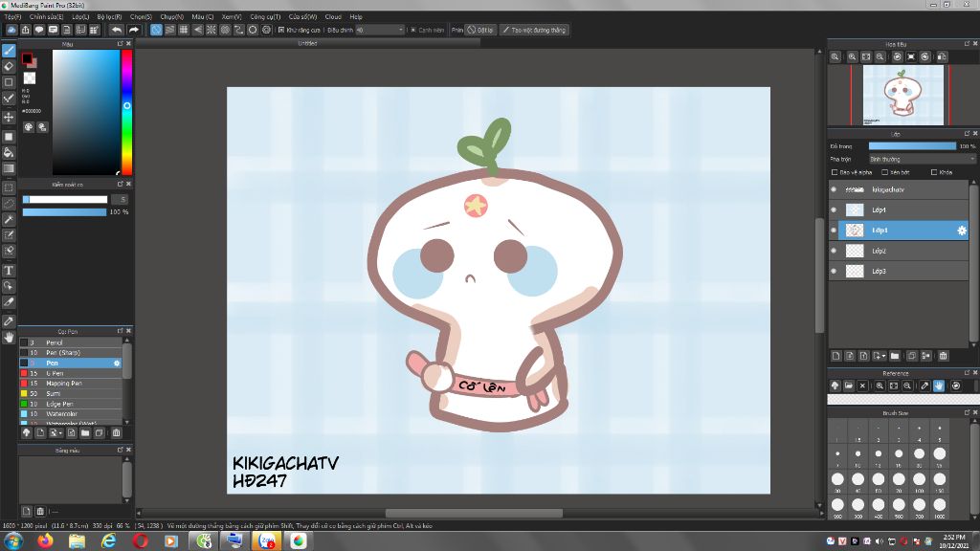
Task: Open add-brush dropdown in brush panel
Action: 56,433
